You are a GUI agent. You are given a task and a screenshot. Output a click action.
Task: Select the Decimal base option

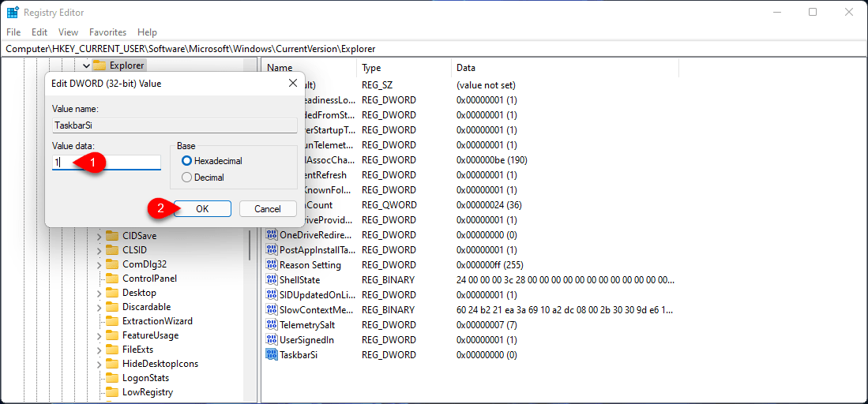coord(203,178)
